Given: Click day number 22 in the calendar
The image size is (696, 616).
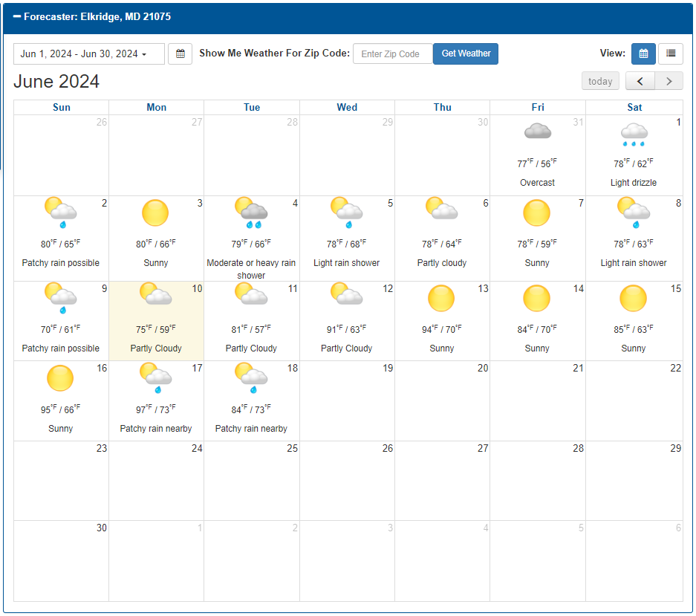Looking at the screenshot, I should [x=676, y=368].
